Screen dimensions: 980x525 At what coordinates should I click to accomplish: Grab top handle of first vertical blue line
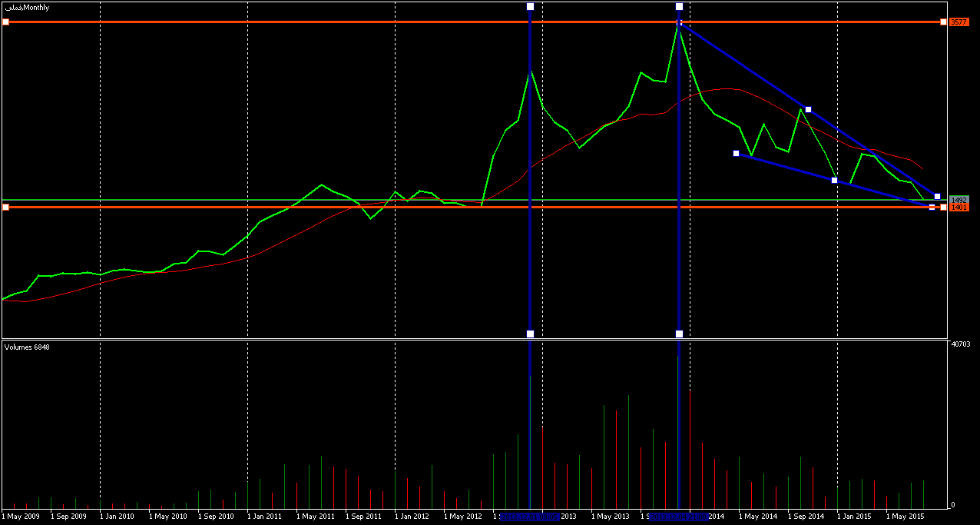coord(530,7)
